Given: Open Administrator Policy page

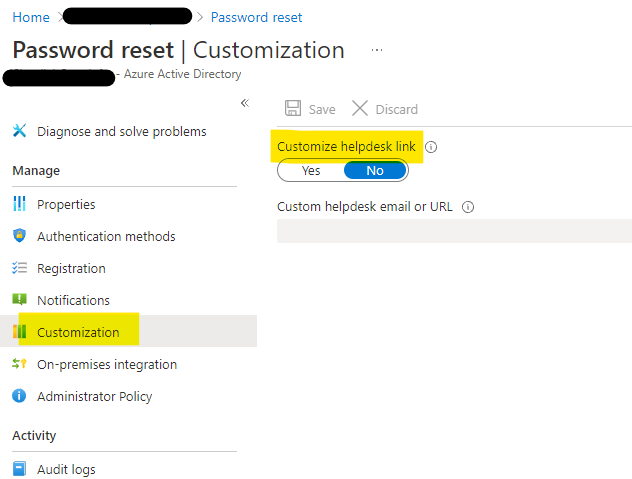Looking at the screenshot, I should point(95,397).
